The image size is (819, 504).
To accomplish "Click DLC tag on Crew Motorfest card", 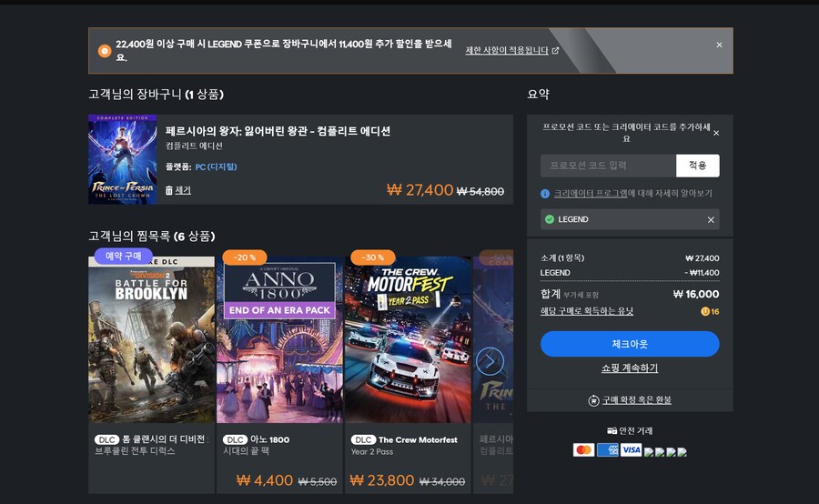I will click(363, 439).
